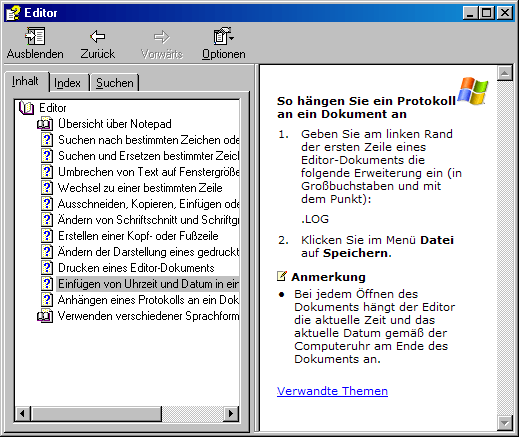Maximize the Editor help window
This screenshot has width=519, height=437.
[487, 13]
